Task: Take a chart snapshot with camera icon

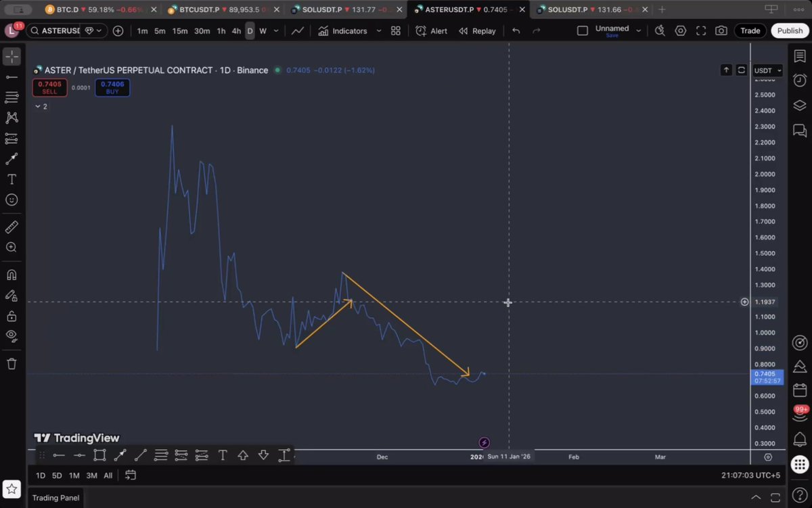Action: 721,31
